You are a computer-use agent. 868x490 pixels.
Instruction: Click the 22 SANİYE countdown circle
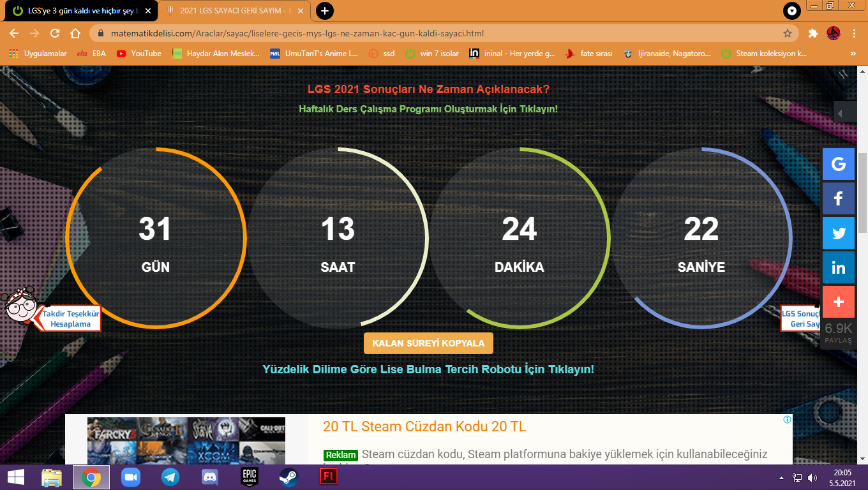click(701, 239)
